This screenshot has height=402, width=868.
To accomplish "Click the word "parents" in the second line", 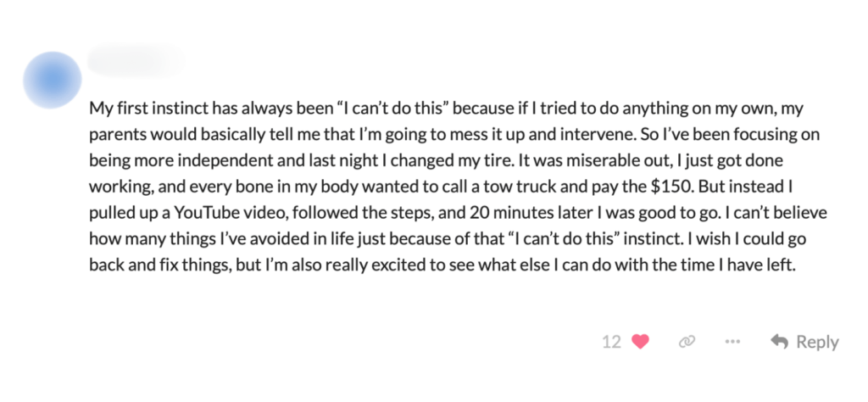I will [x=116, y=136].
